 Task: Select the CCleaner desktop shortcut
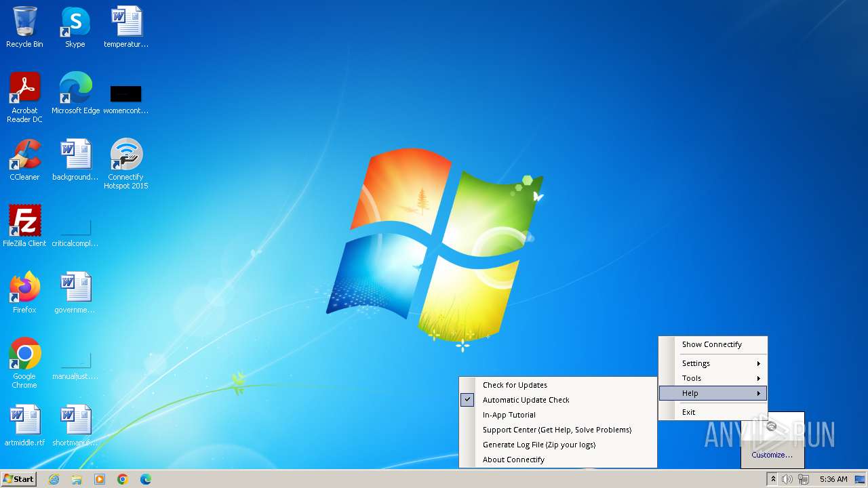24,160
